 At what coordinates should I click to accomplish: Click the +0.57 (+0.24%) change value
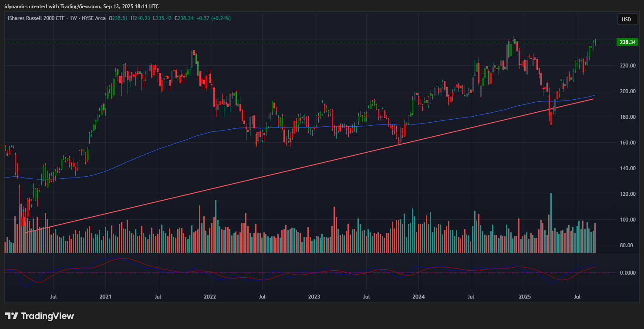pos(213,18)
